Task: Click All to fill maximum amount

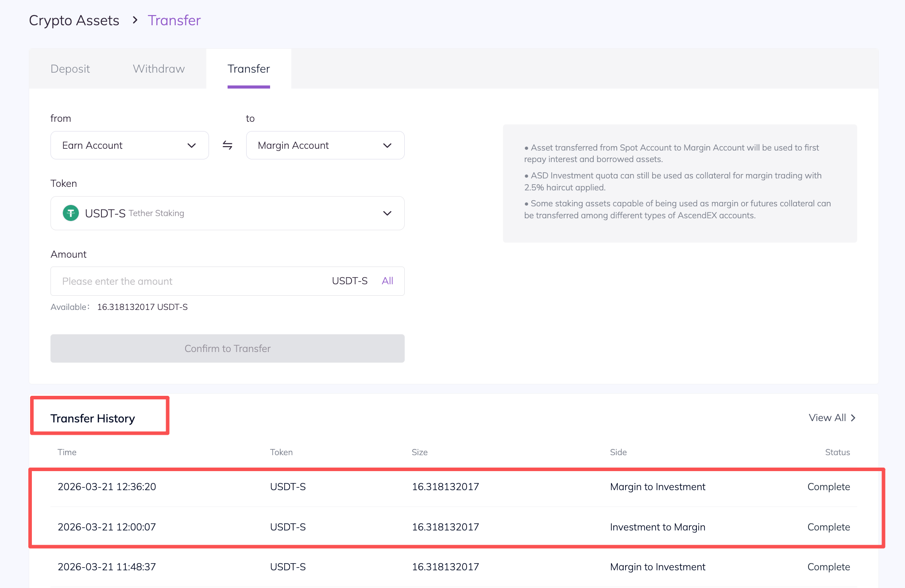Action: [x=387, y=281]
